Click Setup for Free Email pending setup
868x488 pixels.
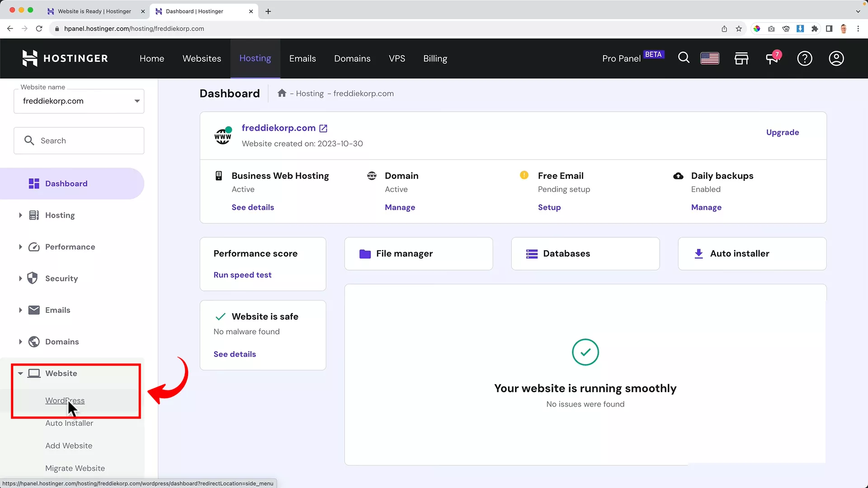(549, 207)
